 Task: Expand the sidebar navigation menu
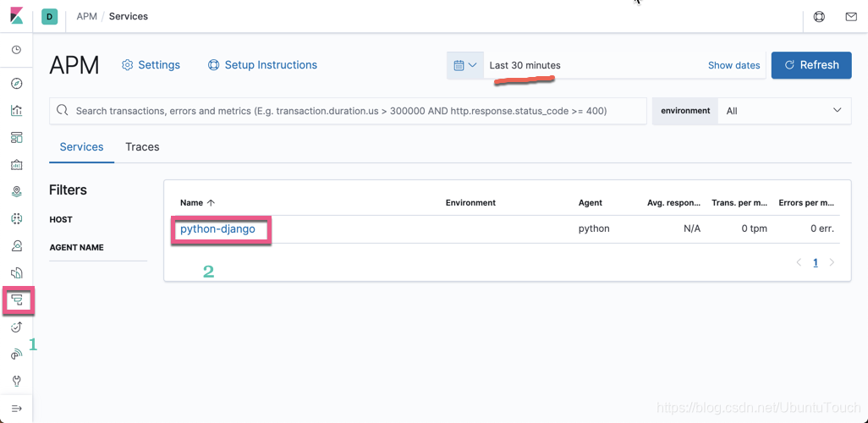pos(17,409)
